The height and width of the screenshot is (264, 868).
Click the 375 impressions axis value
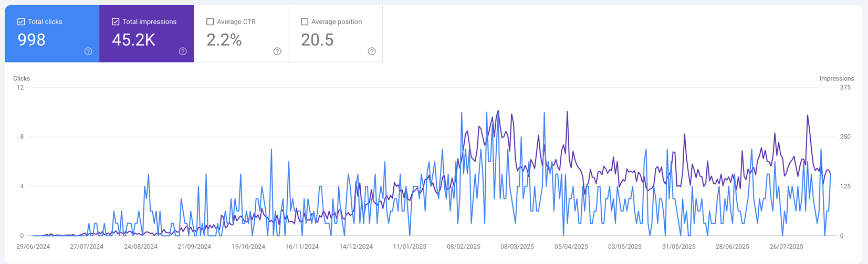coord(845,88)
